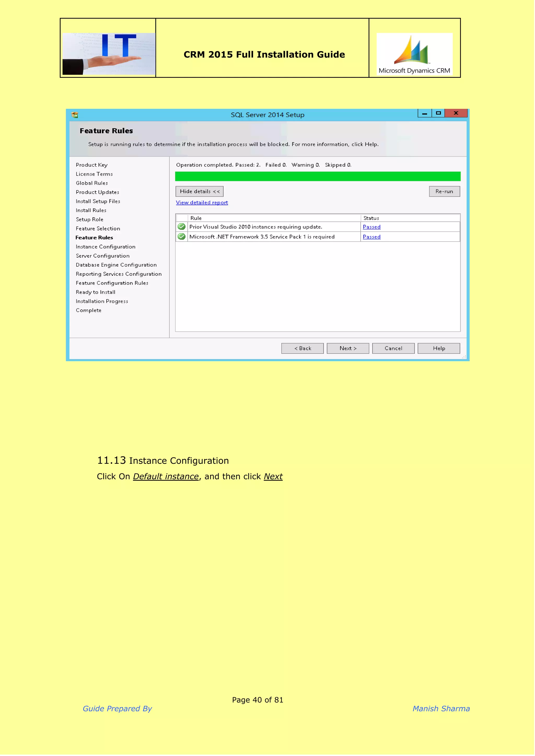This screenshot has height=756, width=535.
Task: Click the resize grip of setup window
Action: (464, 357)
